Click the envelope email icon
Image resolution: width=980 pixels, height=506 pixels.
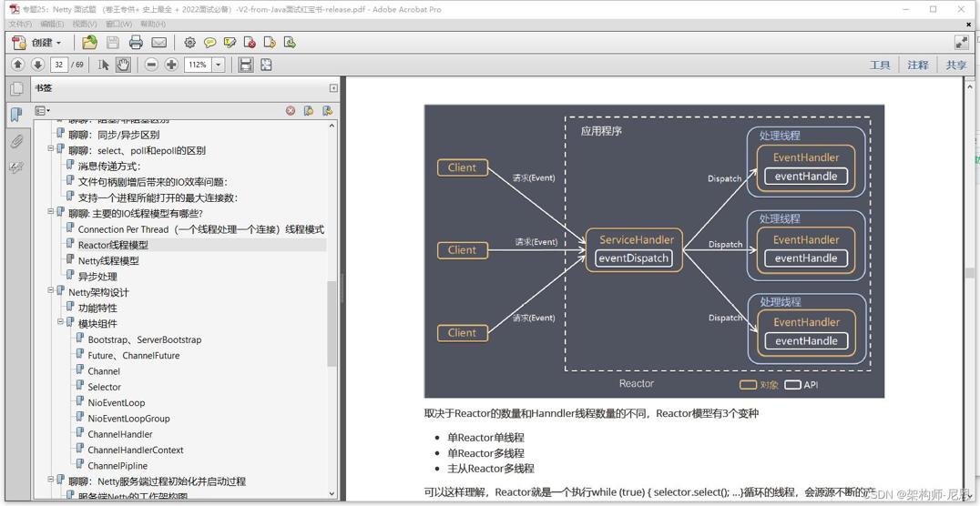click(x=159, y=43)
